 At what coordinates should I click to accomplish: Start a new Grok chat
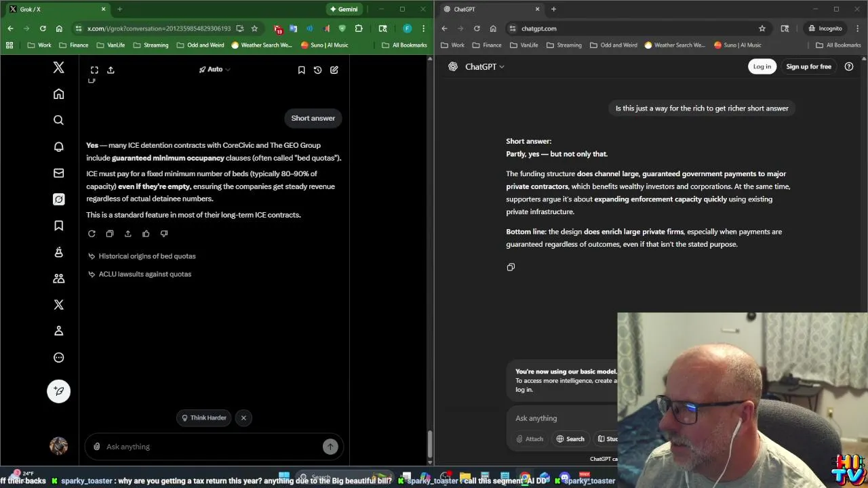click(334, 70)
